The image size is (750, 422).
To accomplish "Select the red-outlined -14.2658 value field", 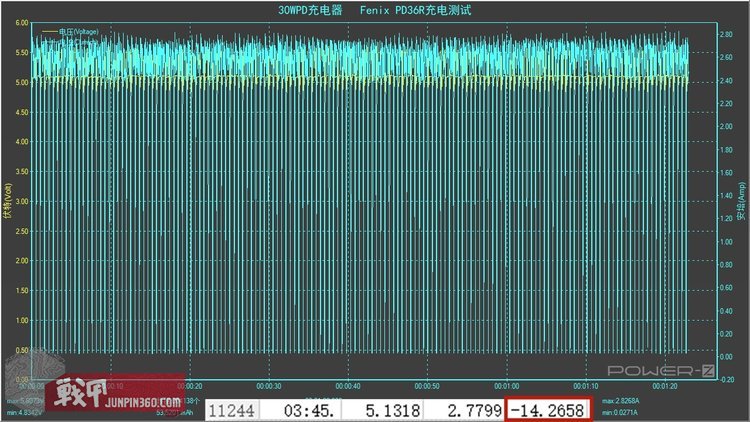I will (550, 409).
